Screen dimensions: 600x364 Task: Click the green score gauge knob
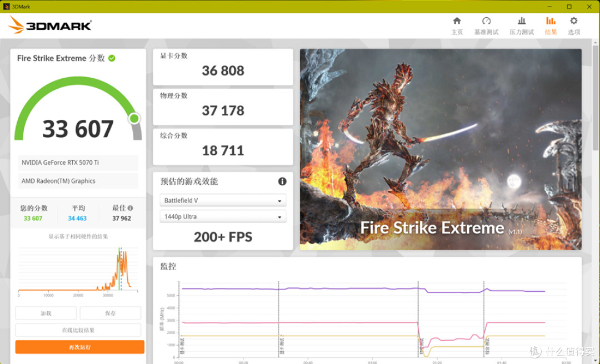point(134,119)
